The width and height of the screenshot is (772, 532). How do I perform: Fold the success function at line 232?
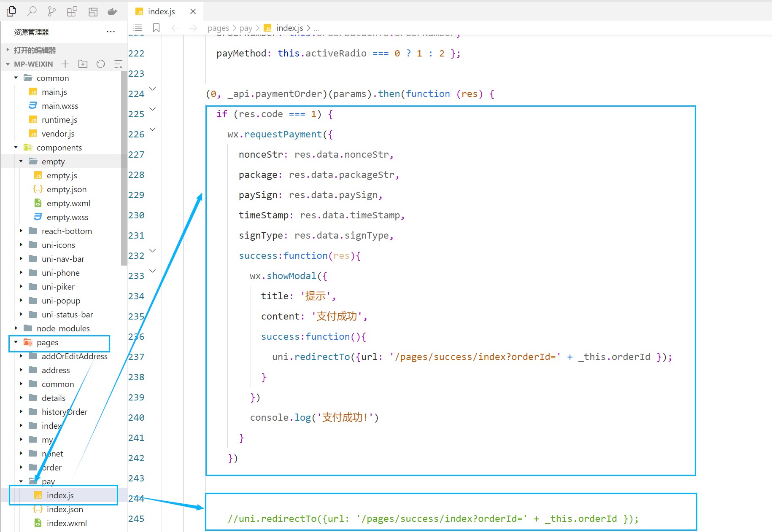tap(153, 251)
